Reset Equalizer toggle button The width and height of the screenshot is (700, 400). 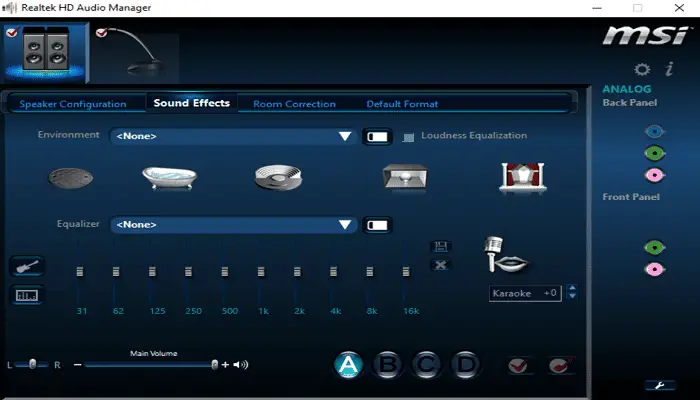click(x=377, y=225)
